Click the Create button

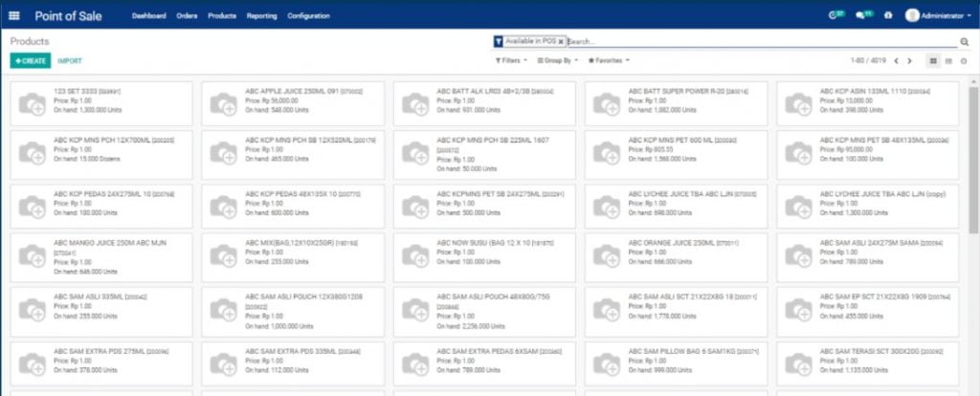pos(31,60)
